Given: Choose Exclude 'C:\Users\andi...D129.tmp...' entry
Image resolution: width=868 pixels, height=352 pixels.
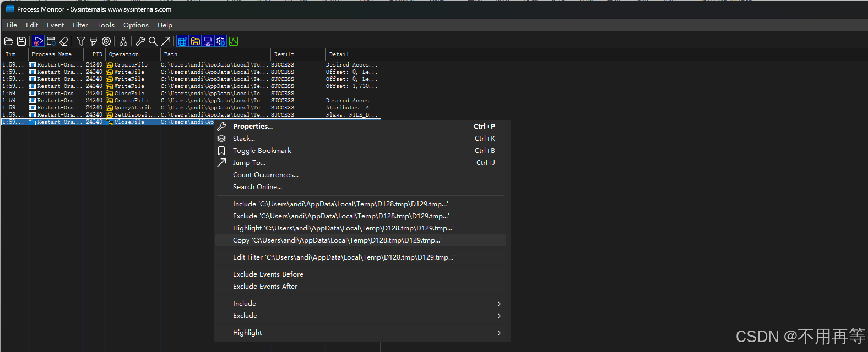Looking at the screenshot, I should 360,216.
